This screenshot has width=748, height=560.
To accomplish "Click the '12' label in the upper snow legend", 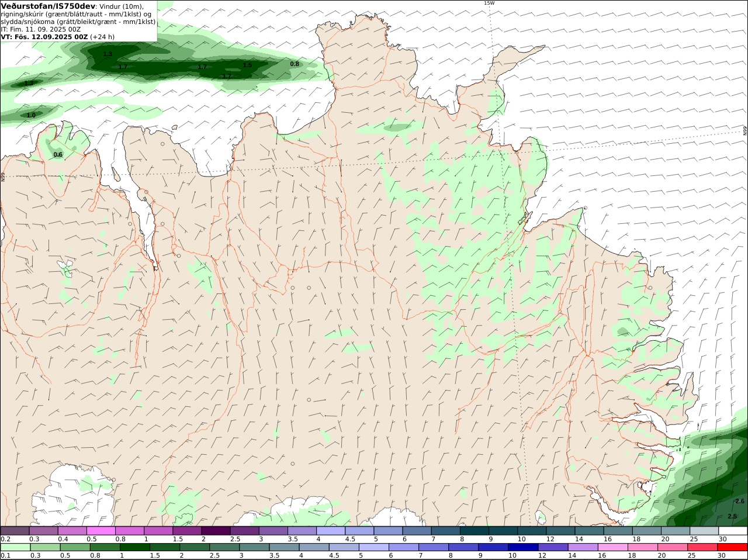I will point(550,539).
